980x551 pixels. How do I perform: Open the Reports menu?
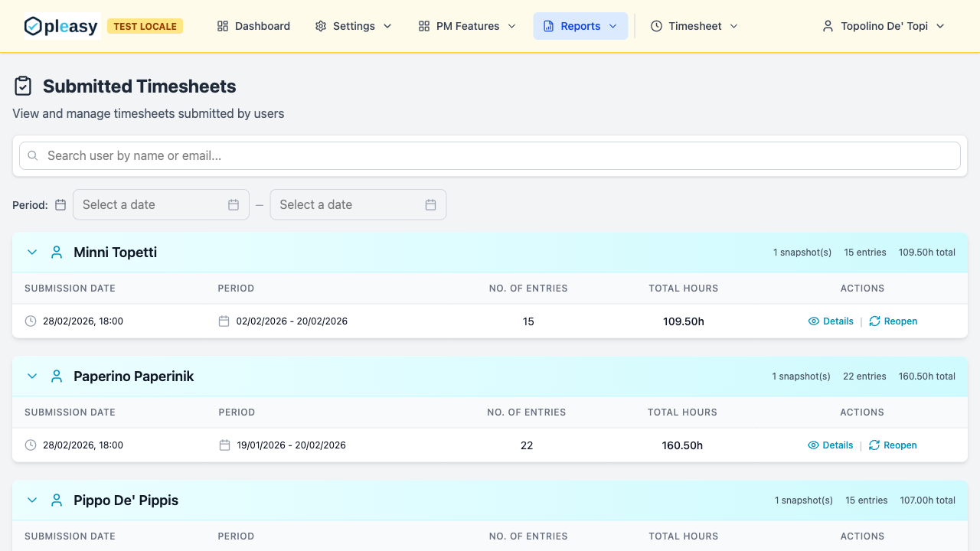click(x=580, y=26)
